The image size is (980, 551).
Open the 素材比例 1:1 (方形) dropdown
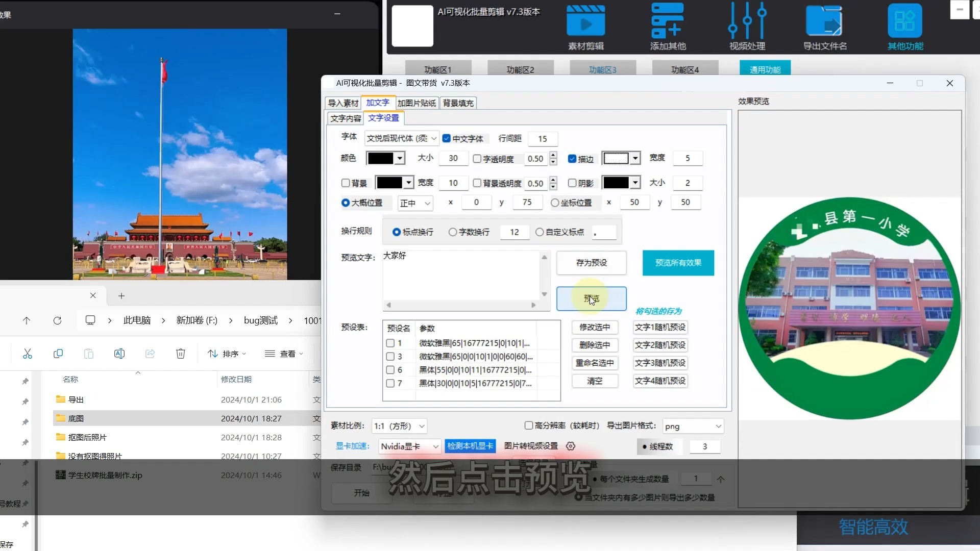(x=399, y=426)
